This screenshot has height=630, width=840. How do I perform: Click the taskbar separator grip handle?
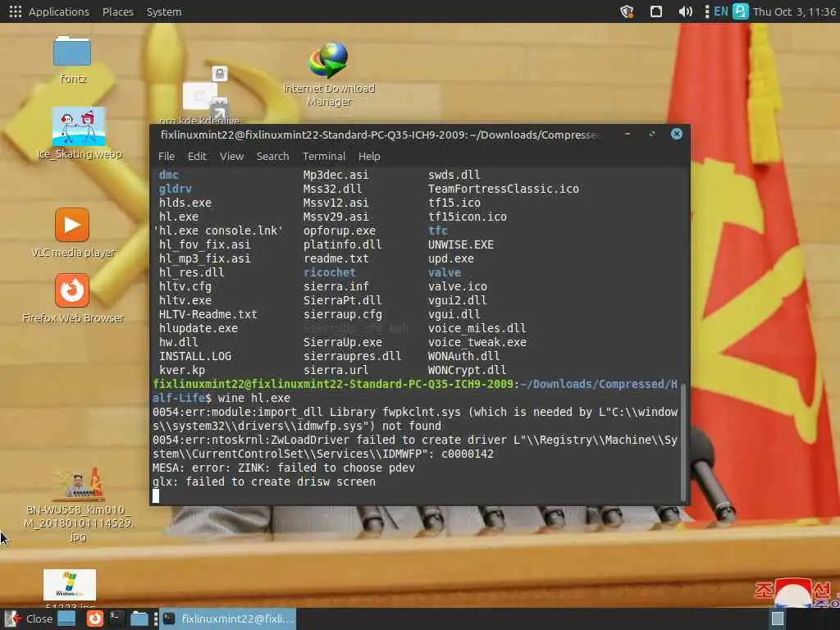[155, 619]
